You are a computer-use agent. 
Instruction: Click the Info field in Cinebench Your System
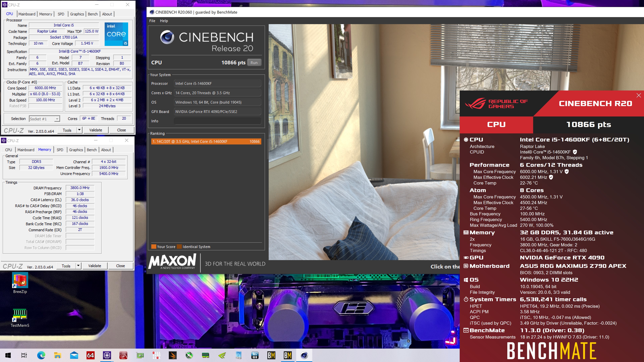point(217,121)
